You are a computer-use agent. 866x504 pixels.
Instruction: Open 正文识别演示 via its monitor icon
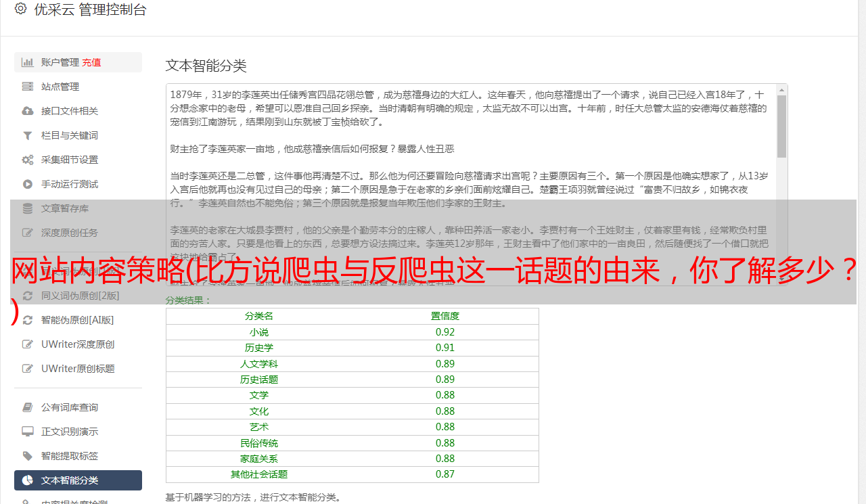click(x=28, y=432)
